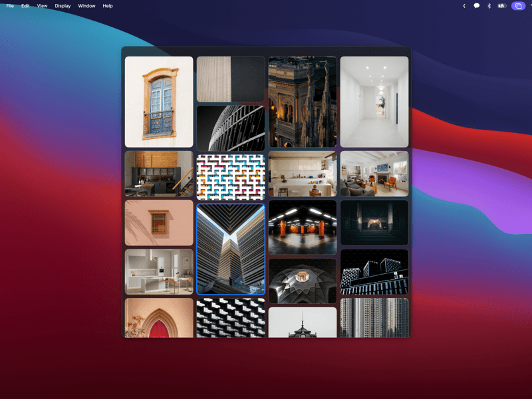Select the red door photo
This screenshot has height=399, width=532.
(x=158, y=319)
